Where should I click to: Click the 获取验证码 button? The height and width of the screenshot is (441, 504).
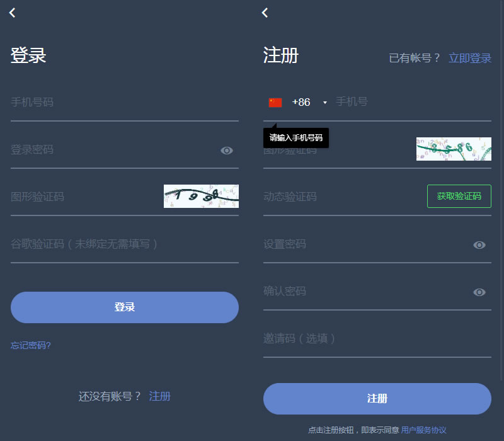pos(459,197)
